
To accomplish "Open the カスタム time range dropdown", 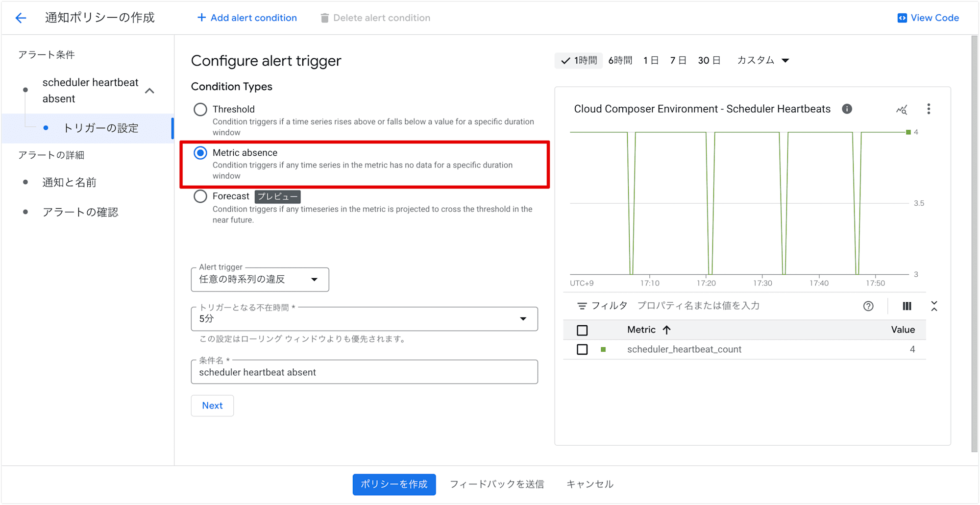I will (x=762, y=60).
